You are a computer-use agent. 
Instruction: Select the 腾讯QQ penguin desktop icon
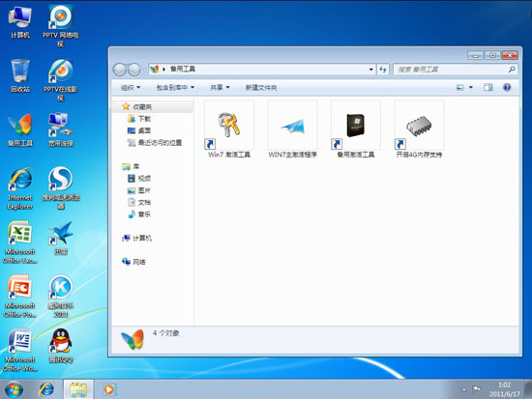(60, 346)
